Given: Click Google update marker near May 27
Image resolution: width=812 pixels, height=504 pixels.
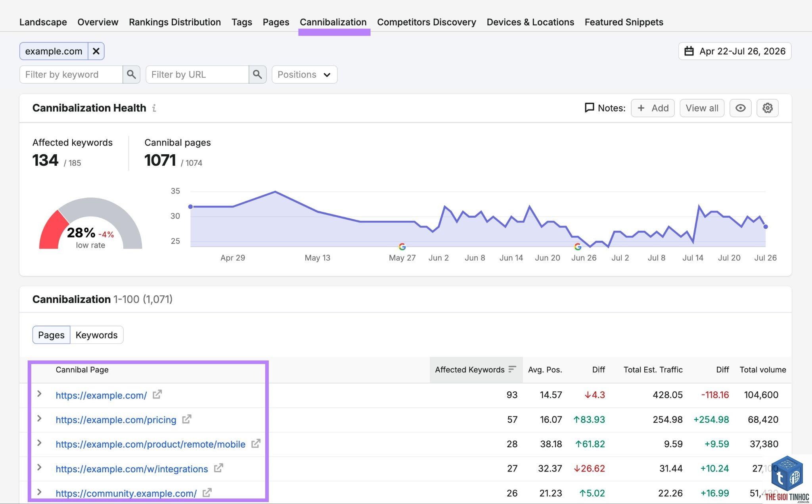Looking at the screenshot, I should click(402, 247).
